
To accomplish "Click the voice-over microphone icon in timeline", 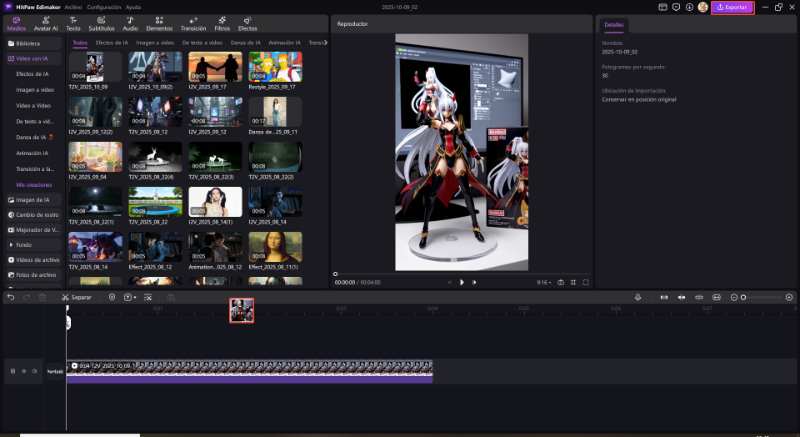I will coord(638,297).
